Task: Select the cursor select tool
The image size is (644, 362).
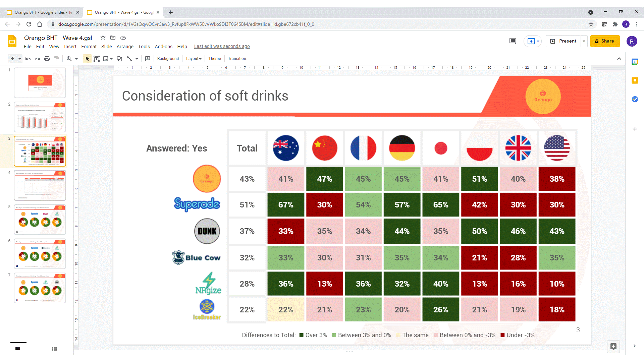Action: pos(87,59)
